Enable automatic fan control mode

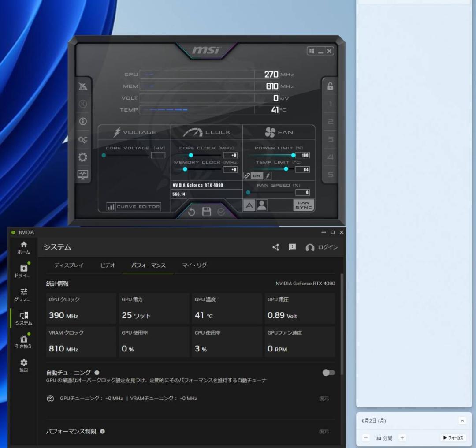coord(249,205)
